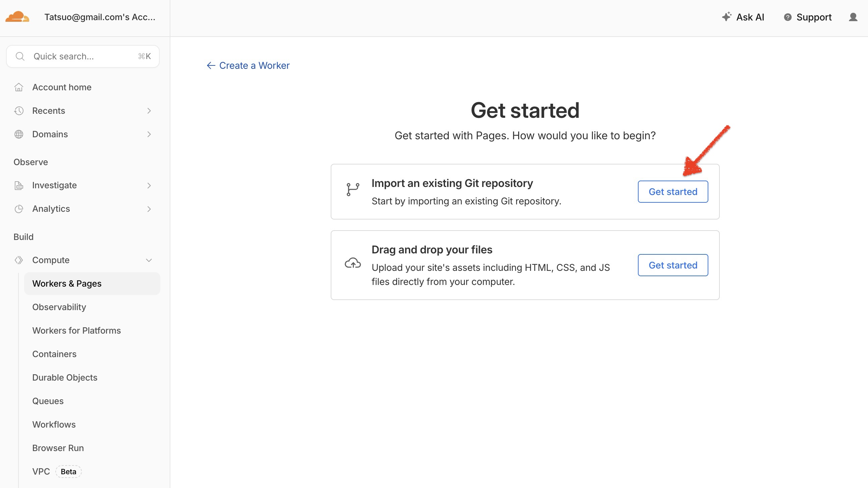
Task: Click the Domains globe icon
Action: (19, 134)
